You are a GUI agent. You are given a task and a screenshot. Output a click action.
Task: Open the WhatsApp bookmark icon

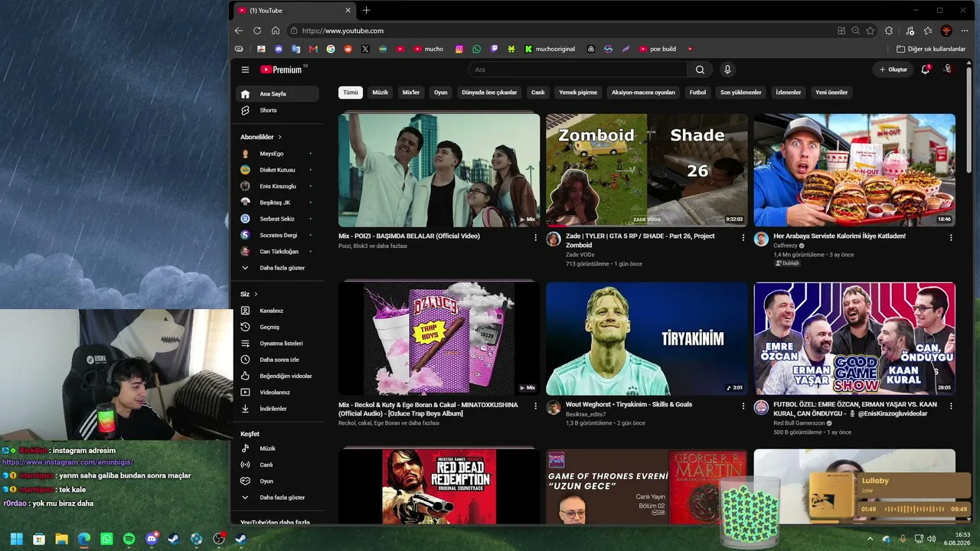click(x=477, y=49)
